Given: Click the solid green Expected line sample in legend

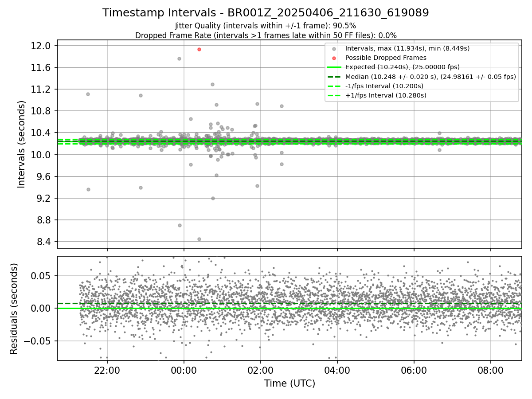Looking at the screenshot, I should pos(334,67).
